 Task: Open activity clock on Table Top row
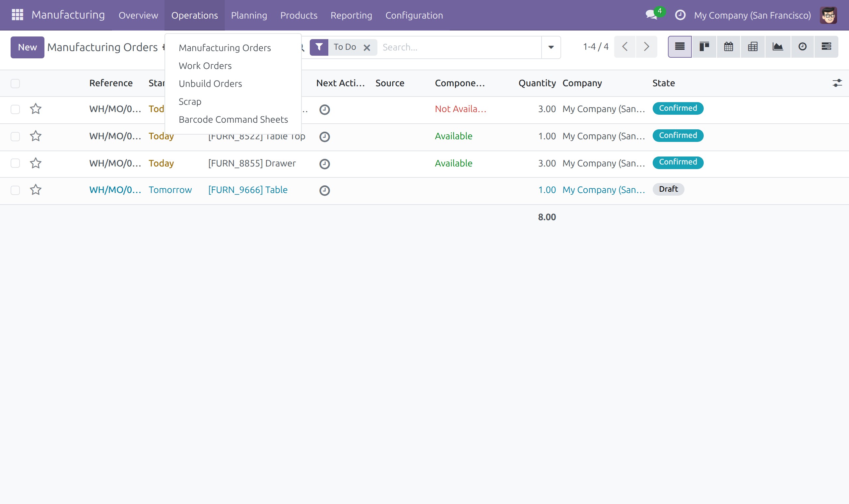[325, 137]
